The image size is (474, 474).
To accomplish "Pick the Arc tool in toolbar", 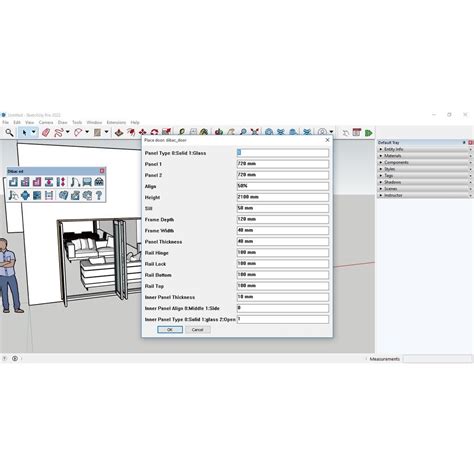I will (x=78, y=133).
